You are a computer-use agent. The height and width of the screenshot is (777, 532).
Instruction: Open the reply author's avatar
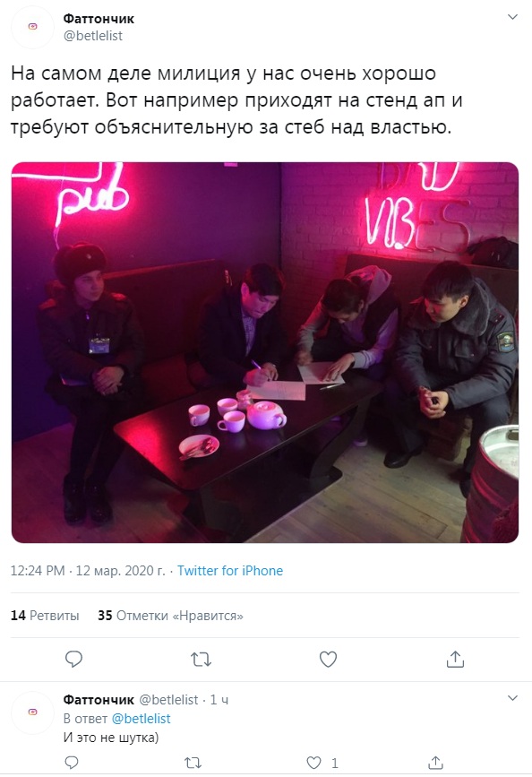33,712
